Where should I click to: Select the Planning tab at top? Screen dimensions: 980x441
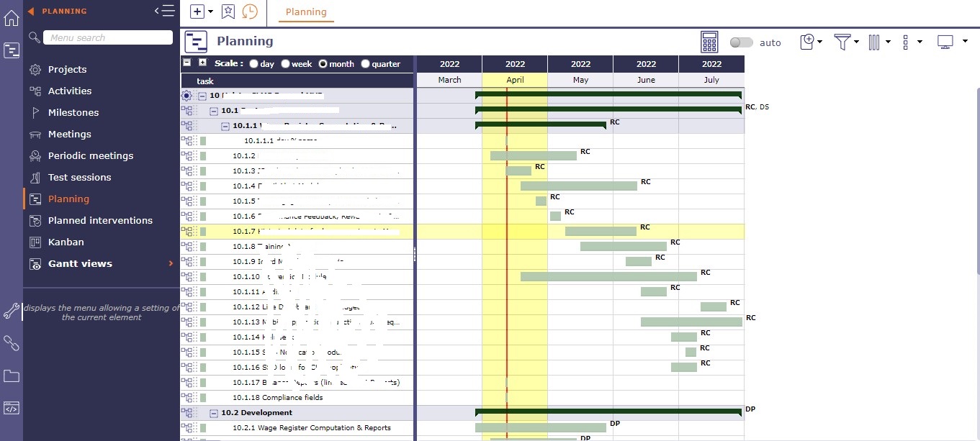306,12
